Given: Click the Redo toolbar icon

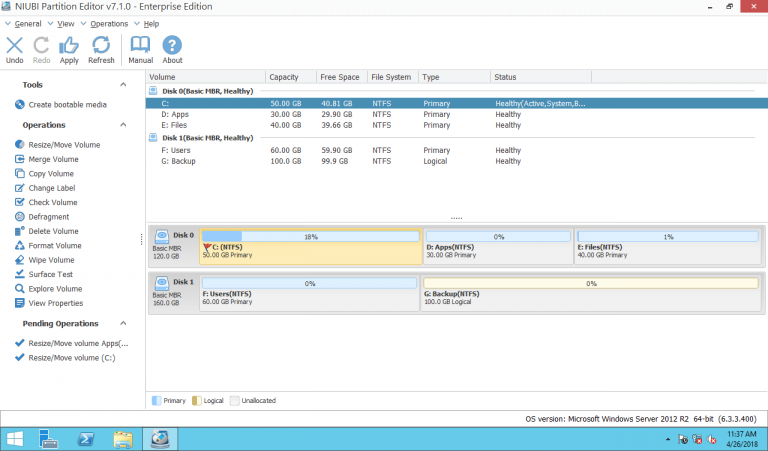Looking at the screenshot, I should point(41,46).
